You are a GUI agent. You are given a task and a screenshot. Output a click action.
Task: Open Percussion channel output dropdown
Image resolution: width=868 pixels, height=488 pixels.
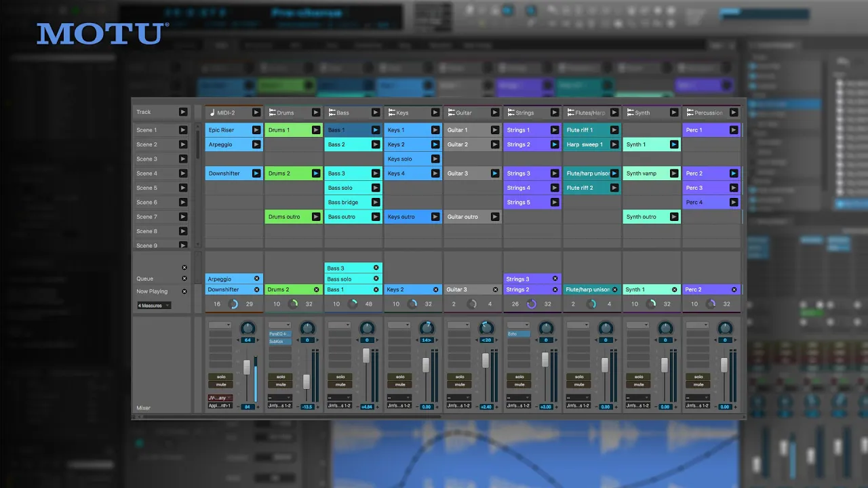coord(698,406)
